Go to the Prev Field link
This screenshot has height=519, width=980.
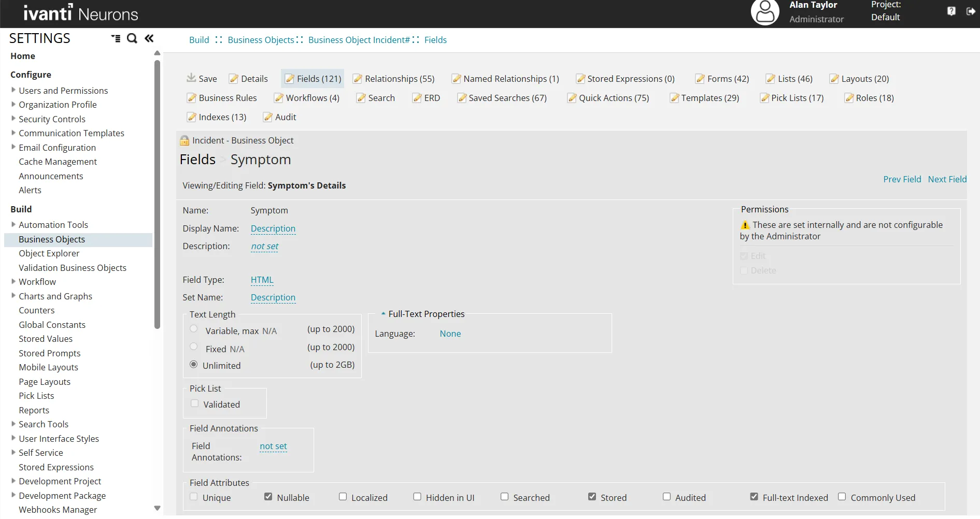point(902,179)
